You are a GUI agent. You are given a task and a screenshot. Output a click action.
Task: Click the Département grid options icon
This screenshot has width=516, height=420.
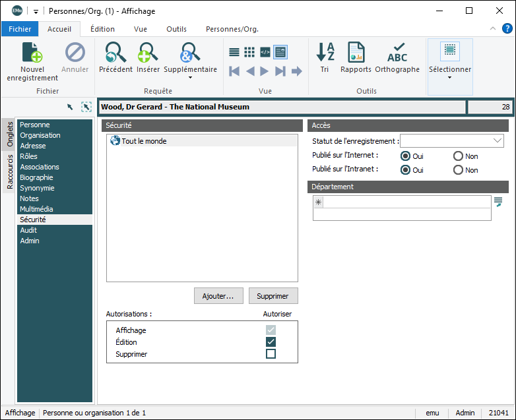coord(498,202)
